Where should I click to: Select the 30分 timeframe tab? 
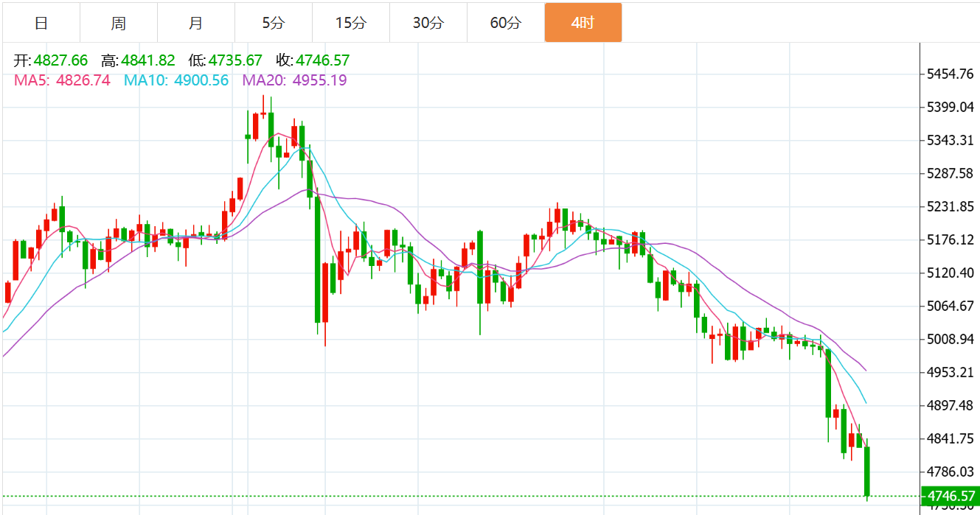point(428,23)
